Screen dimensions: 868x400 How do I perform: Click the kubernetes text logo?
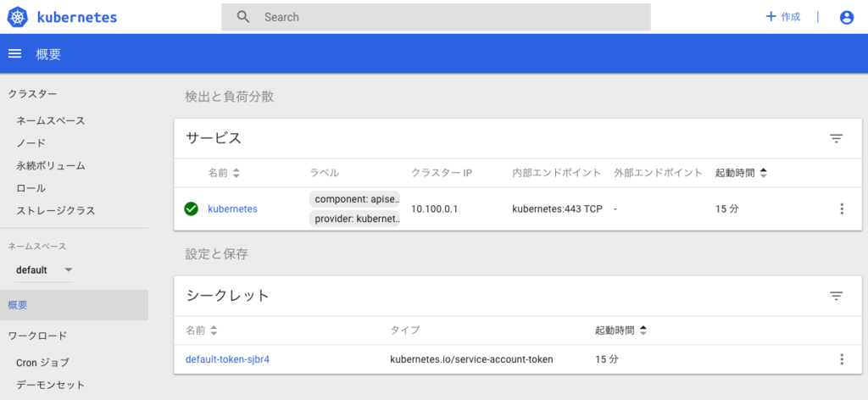point(77,17)
